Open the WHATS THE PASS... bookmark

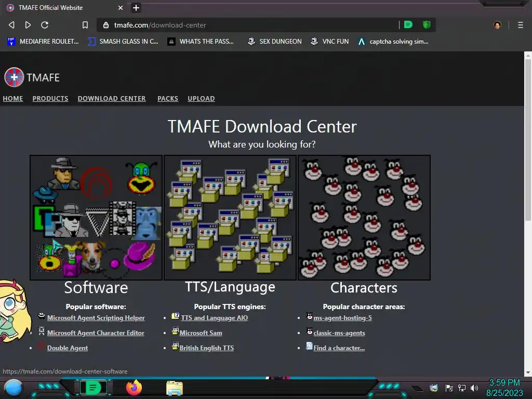(x=201, y=42)
